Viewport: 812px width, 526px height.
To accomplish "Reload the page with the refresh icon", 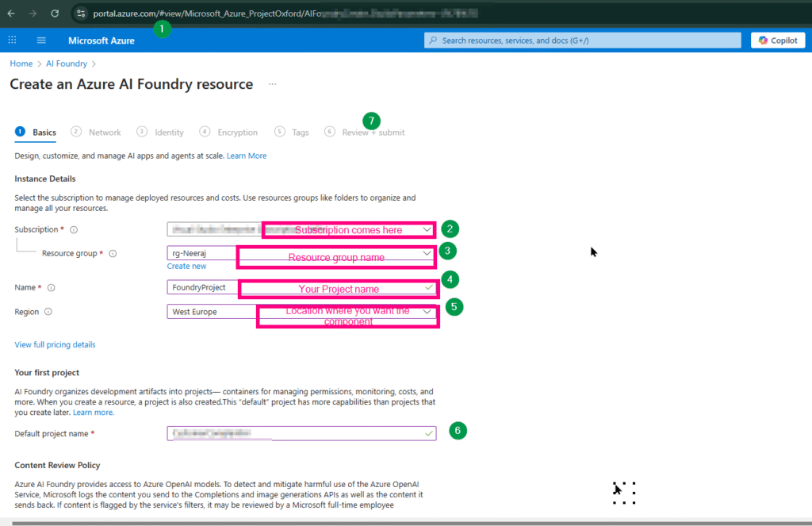I will 55,13.
